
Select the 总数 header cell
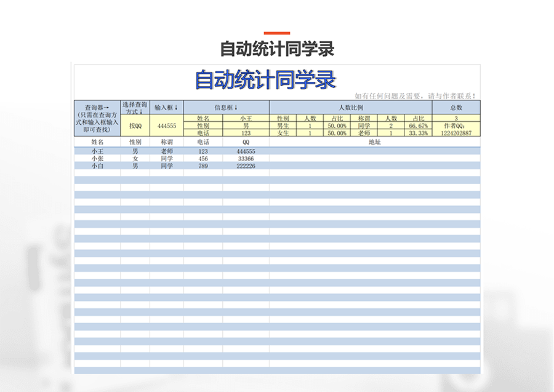click(456, 108)
